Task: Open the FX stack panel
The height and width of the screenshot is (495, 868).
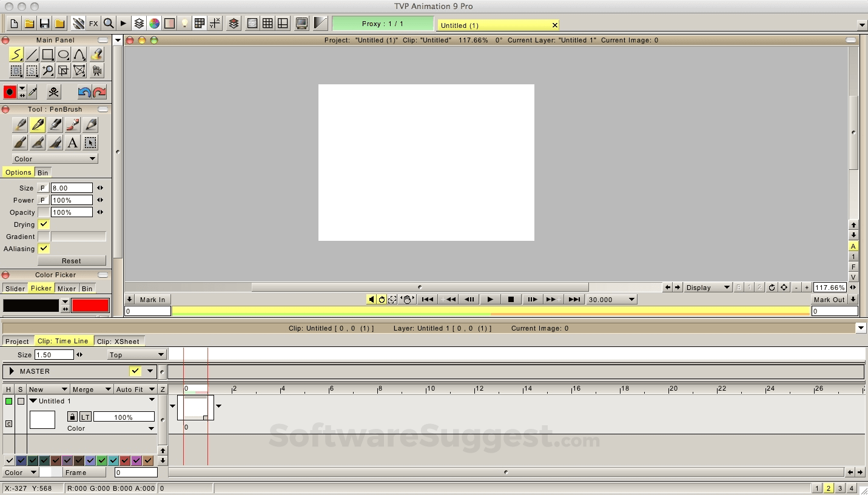Action: 93,24
